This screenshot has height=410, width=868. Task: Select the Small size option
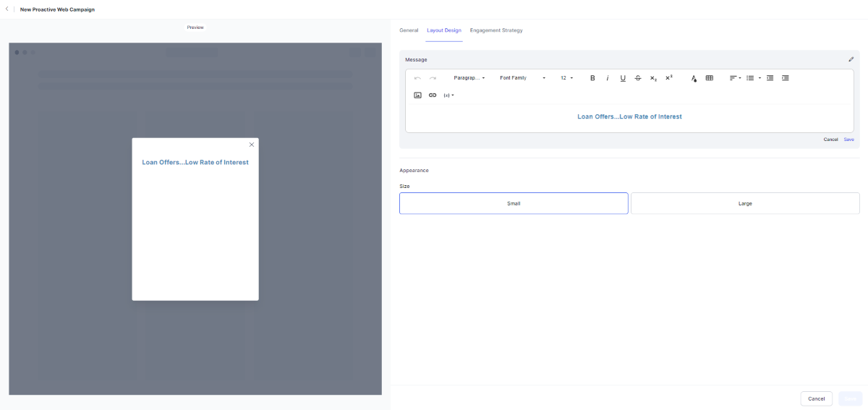tap(514, 203)
